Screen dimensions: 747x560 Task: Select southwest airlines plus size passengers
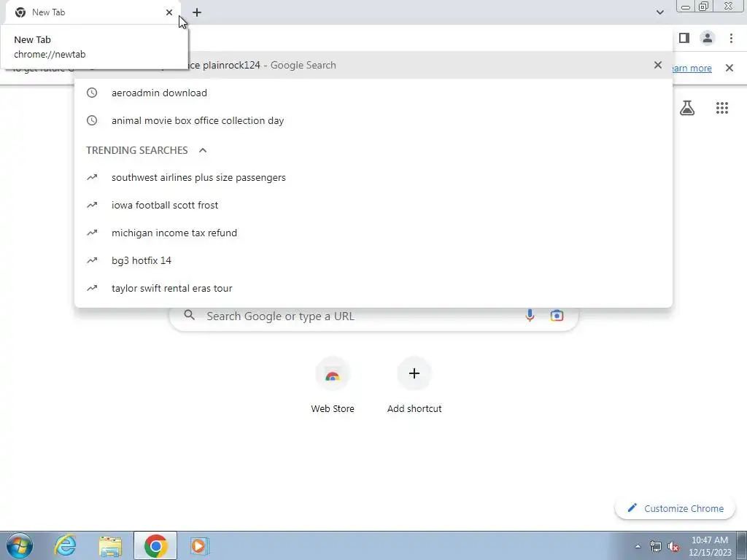[373, 178]
